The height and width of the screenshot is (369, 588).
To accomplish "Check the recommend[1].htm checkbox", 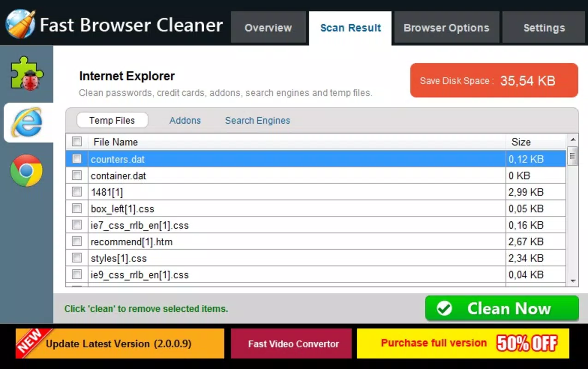I will [x=77, y=241].
